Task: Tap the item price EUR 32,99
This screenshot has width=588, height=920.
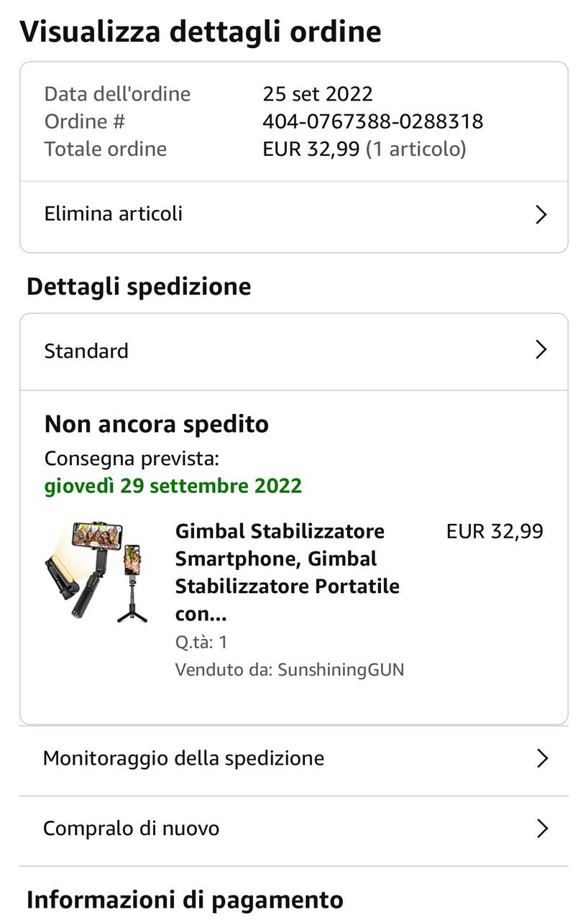Action: 495,531
